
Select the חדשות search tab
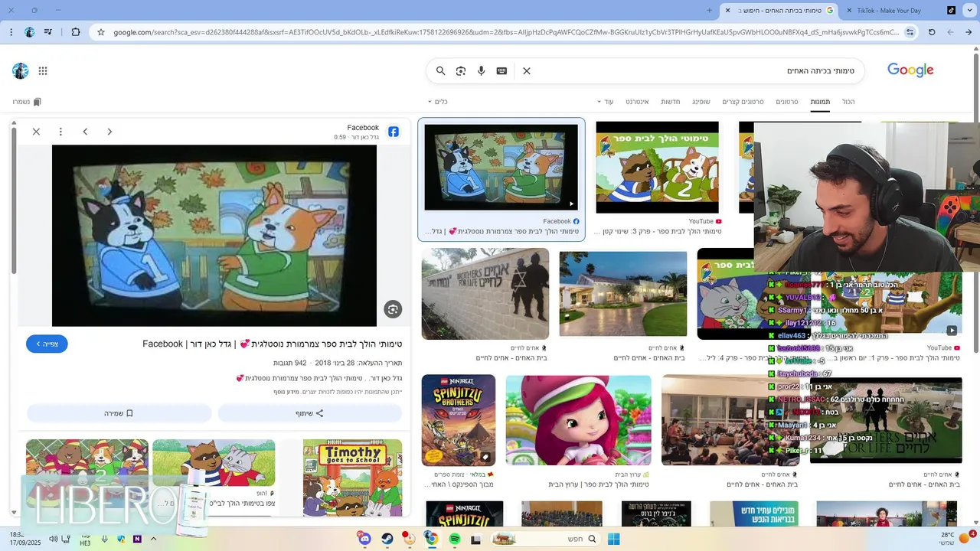[x=671, y=102]
